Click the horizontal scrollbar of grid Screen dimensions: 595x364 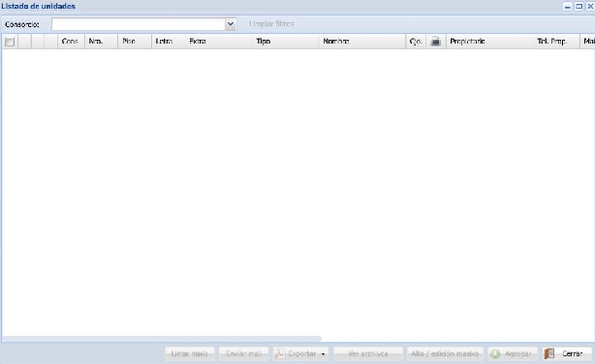pyautogui.click(x=162, y=338)
